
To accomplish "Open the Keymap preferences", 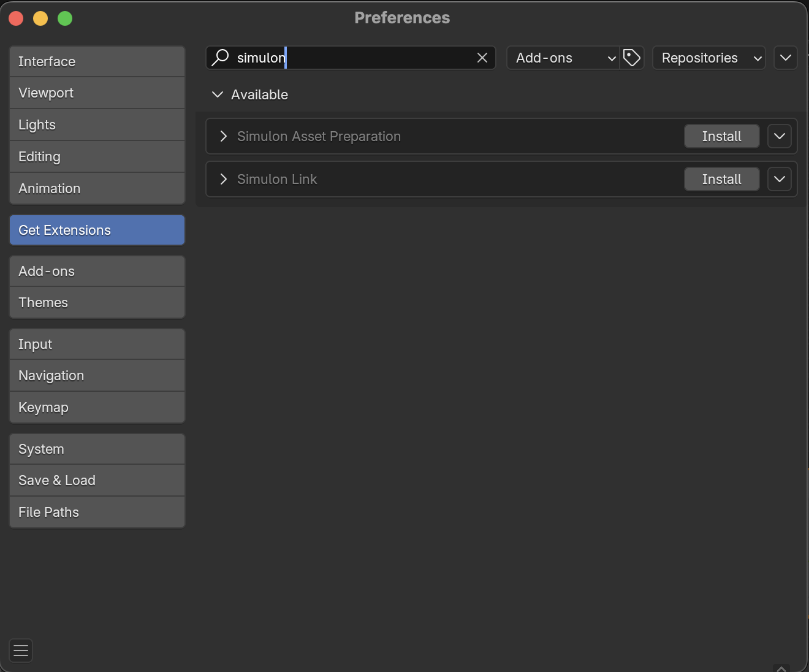I will tap(97, 407).
